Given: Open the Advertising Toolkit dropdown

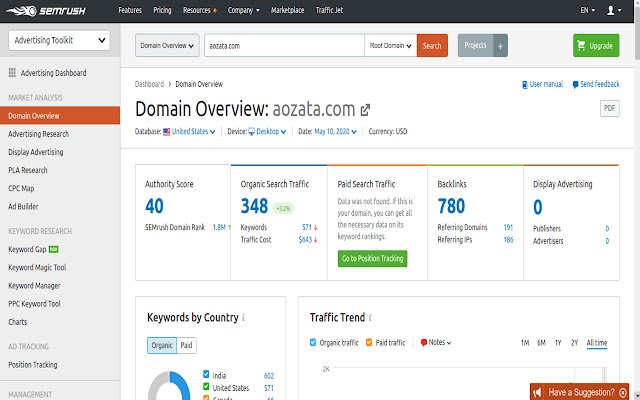Looking at the screenshot, I should coord(59,40).
